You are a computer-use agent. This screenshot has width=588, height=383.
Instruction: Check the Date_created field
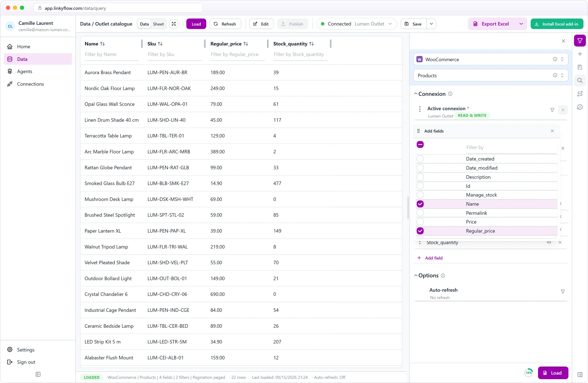pos(420,159)
